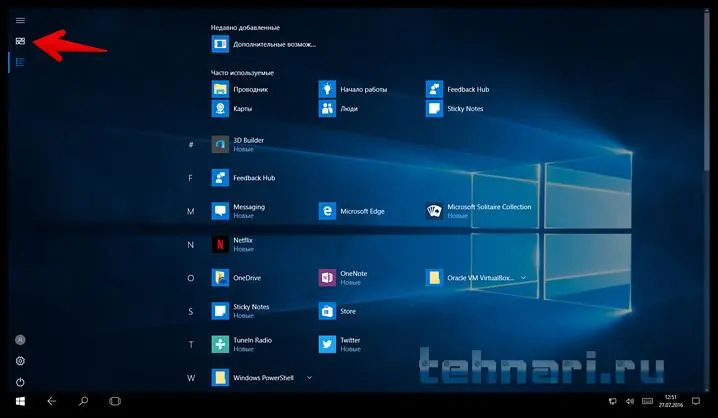Open taskbar Search magnifier
Image resolution: width=718 pixels, height=418 pixels.
point(83,402)
